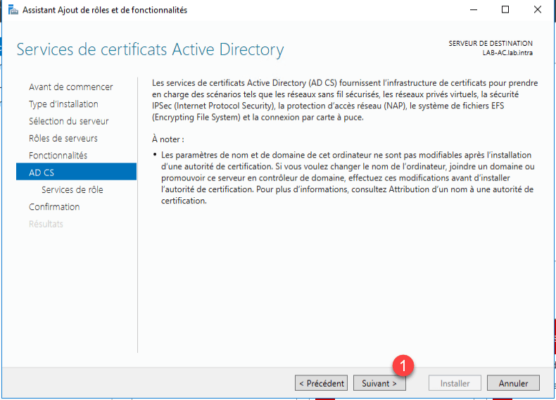Click the paragraph starting Les services de certificats
Screen dimensions: 556x400
tap(345, 100)
